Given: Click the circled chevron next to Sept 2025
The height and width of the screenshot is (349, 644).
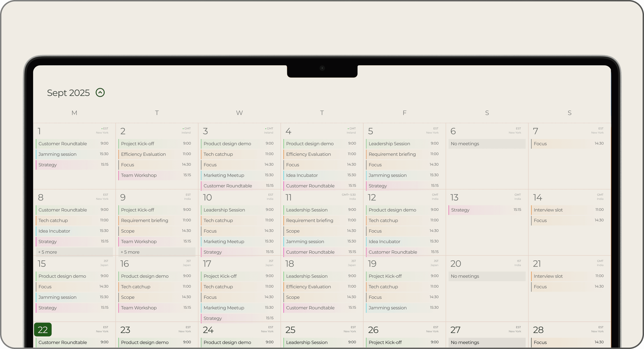Looking at the screenshot, I should (100, 93).
